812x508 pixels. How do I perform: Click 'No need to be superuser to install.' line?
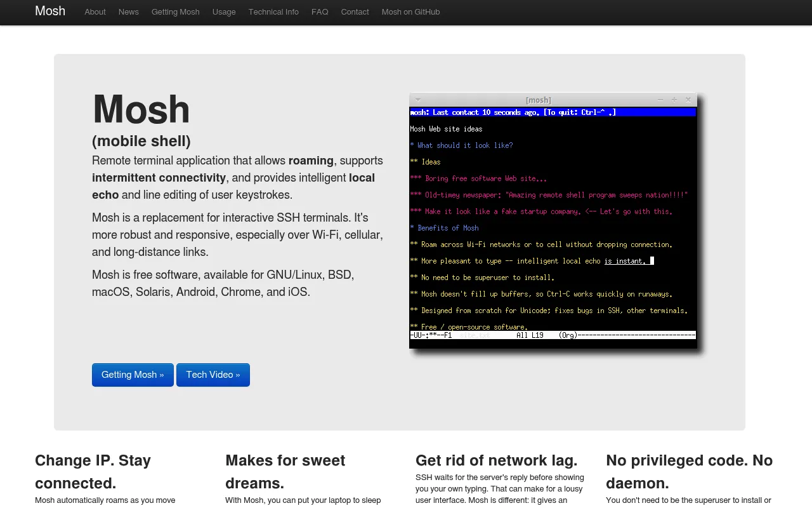coord(482,277)
